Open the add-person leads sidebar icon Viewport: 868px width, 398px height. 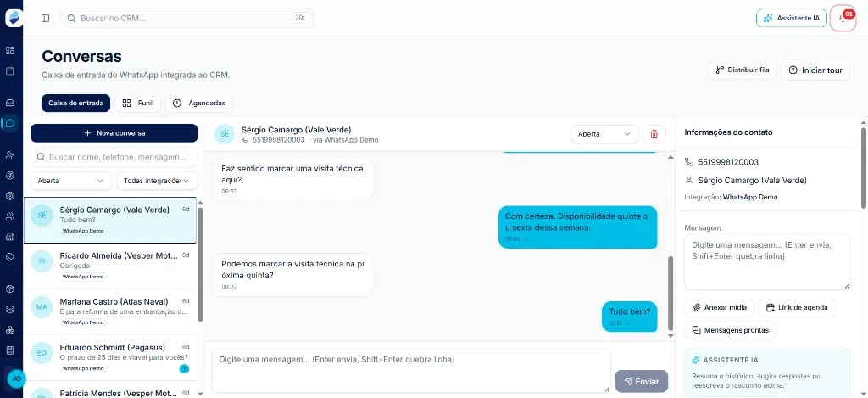(9, 154)
